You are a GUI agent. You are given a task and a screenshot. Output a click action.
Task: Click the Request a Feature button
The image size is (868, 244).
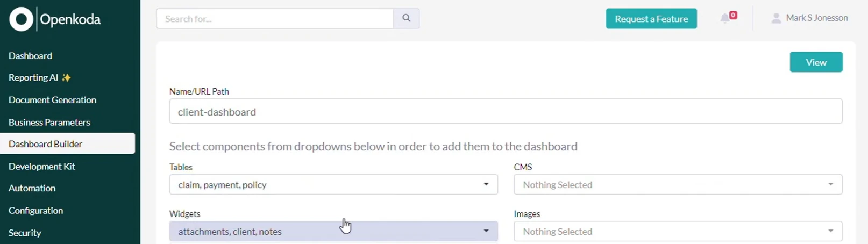[x=651, y=19]
